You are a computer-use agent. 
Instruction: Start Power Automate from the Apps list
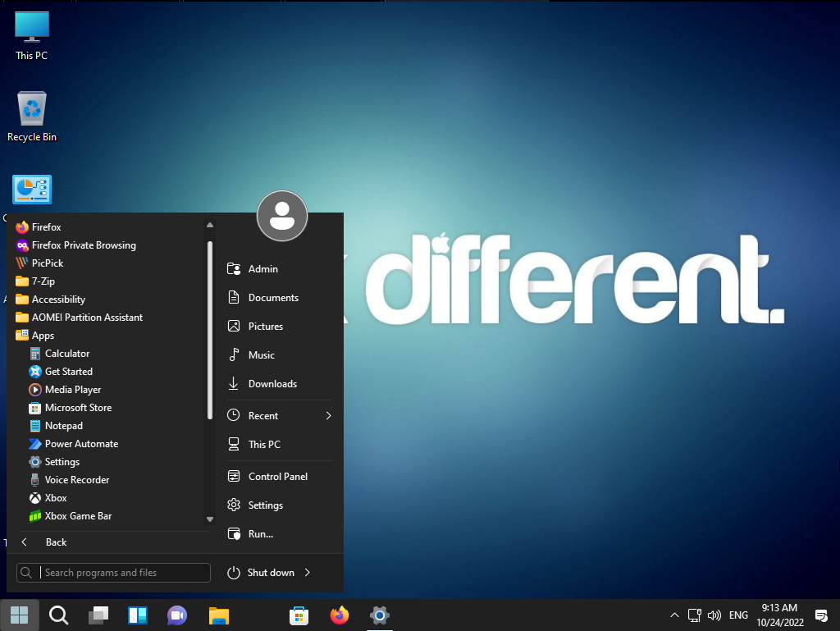(x=81, y=444)
